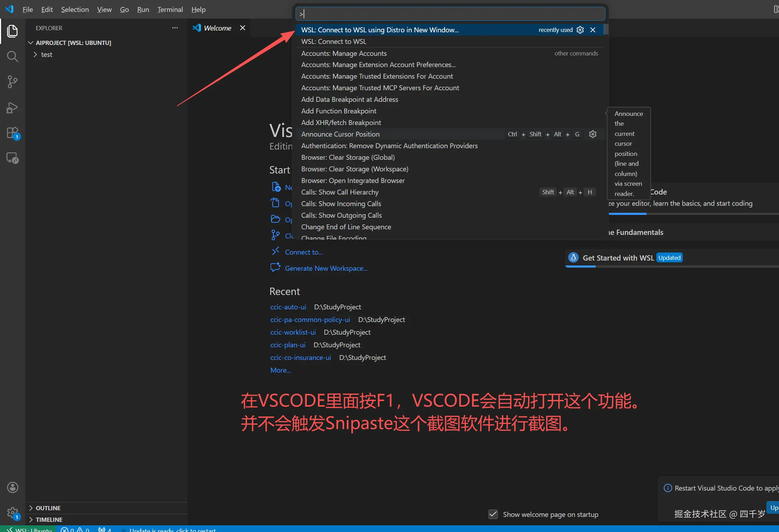The width and height of the screenshot is (779, 532).
Task: Open the Terminal menu
Action: 170,9
